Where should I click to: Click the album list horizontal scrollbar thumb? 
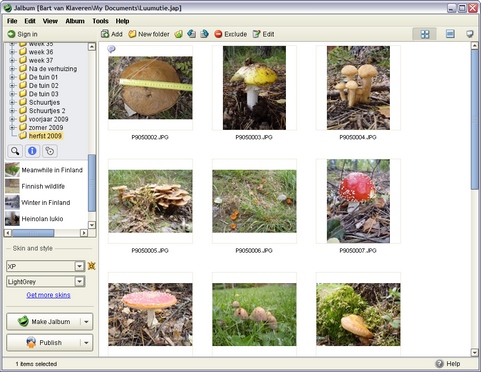[33, 233]
